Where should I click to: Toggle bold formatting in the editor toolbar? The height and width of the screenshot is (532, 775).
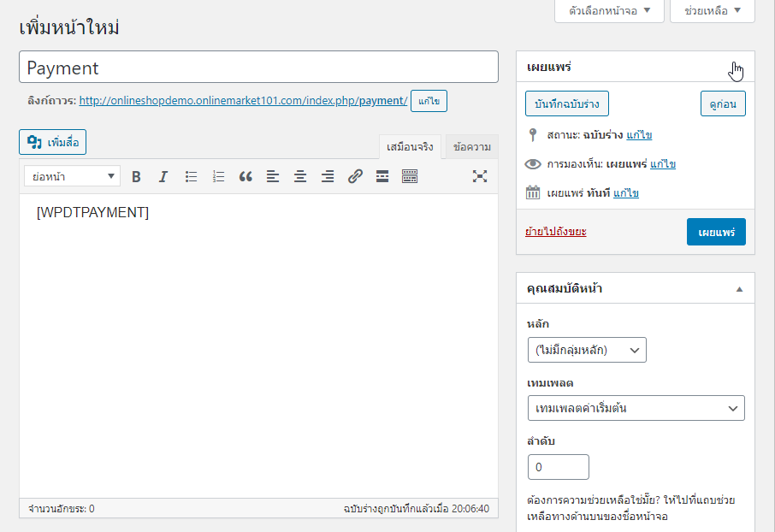[x=136, y=176]
